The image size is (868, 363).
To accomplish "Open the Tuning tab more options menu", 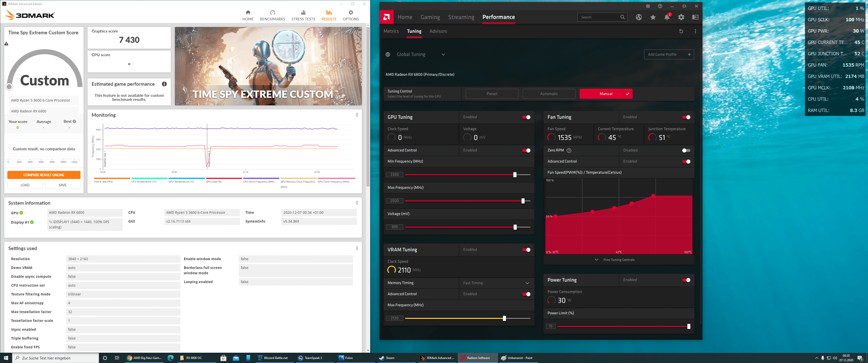I will pyautogui.click(x=695, y=31).
